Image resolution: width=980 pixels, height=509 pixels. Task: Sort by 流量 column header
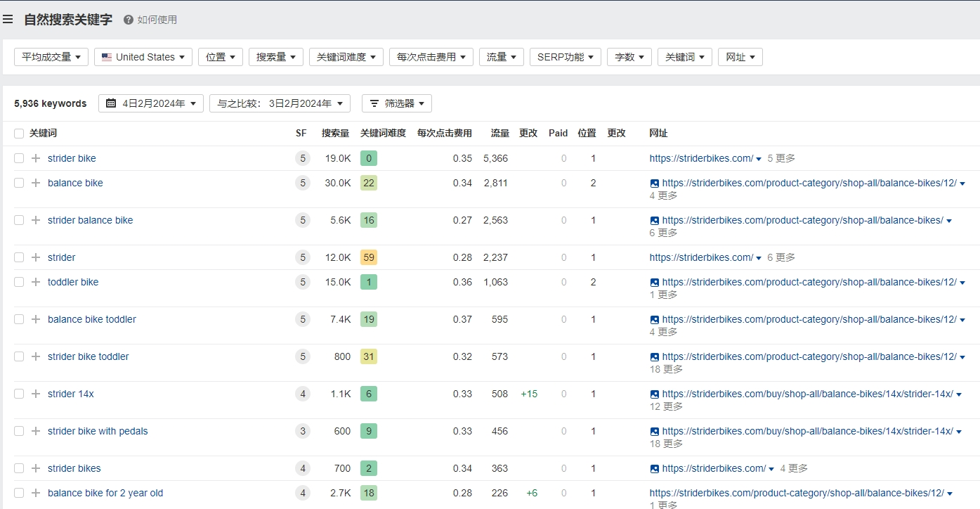pyautogui.click(x=499, y=133)
